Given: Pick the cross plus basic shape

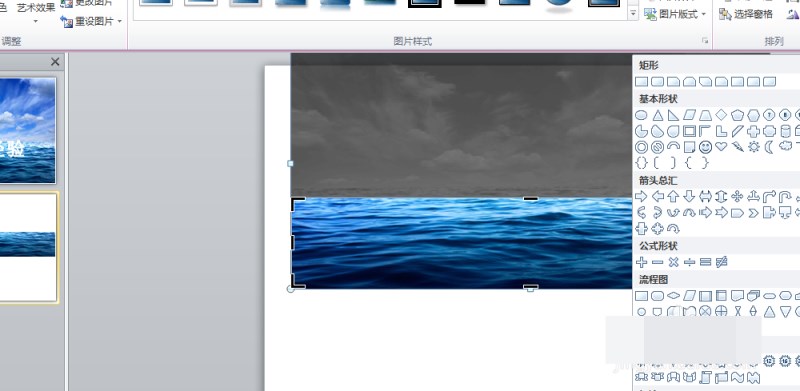Looking at the screenshot, I should (753, 132).
